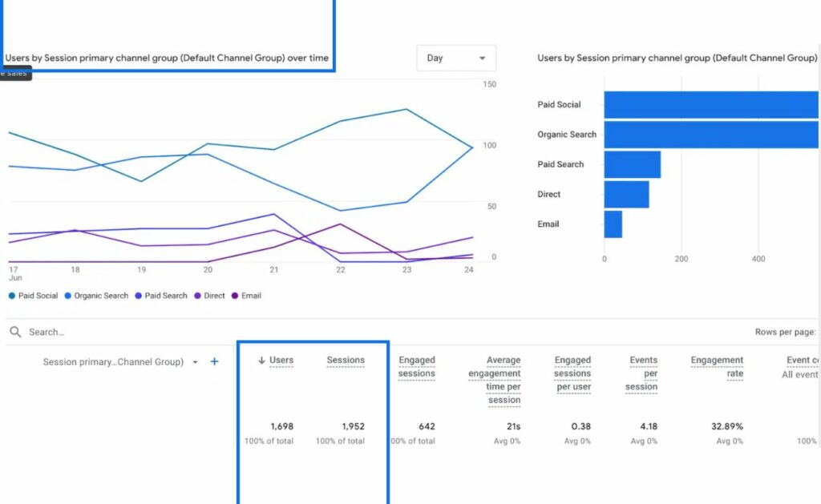Open the Day granularity dropdown
Viewport: 821px width, 504px height.
[x=456, y=58]
